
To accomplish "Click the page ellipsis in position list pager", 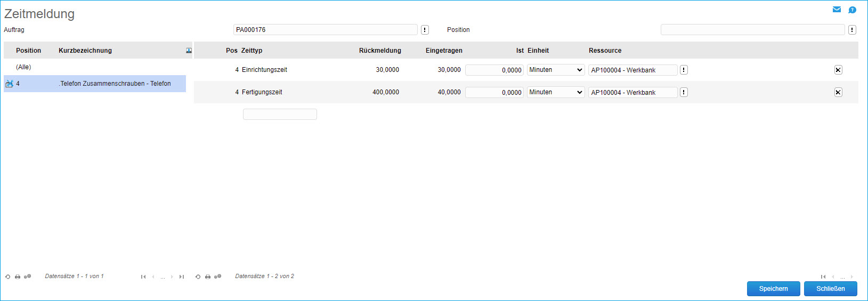I will (163, 277).
